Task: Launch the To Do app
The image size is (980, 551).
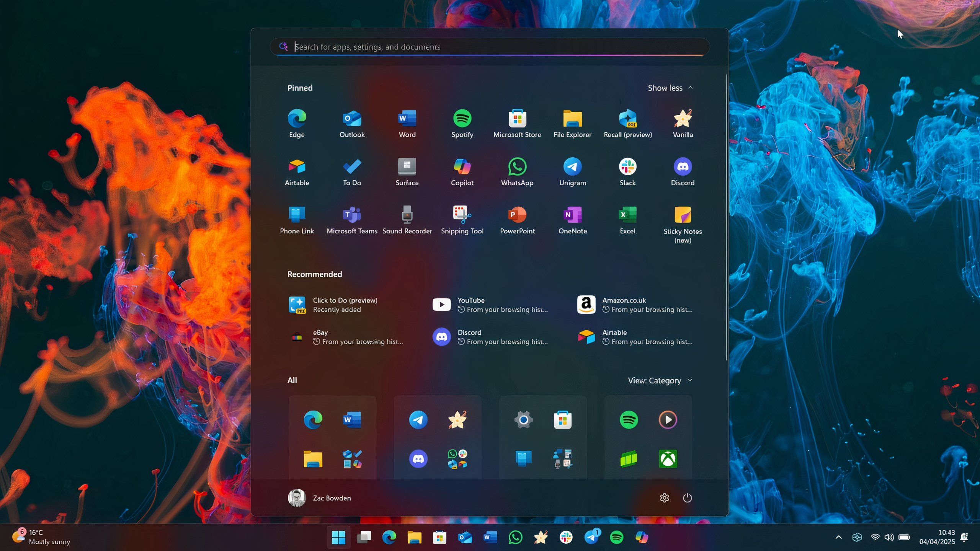Action: 352,171
